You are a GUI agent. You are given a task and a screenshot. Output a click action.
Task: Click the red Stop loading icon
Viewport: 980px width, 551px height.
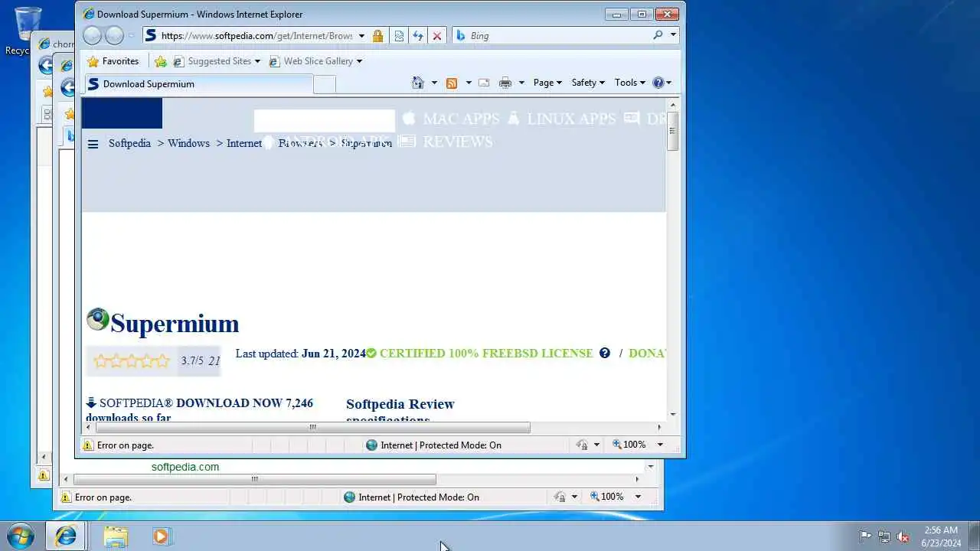(437, 35)
